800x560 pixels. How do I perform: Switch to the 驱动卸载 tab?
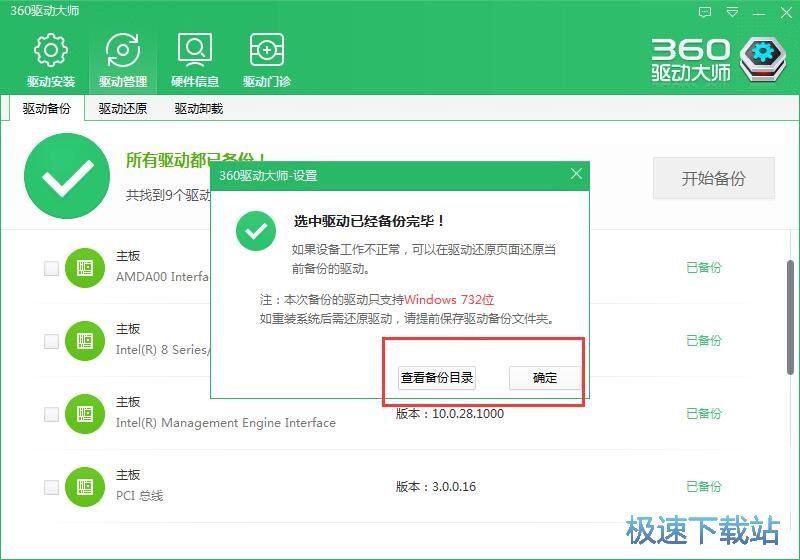[198, 108]
